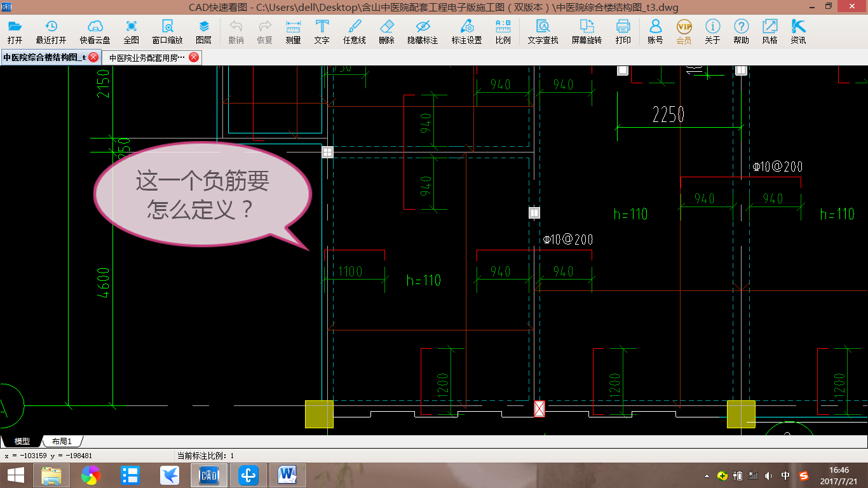The height and width of the screenshot is (488, 868).
Task: Select the 删除 eraser tool
Action: tap(386, 32)
